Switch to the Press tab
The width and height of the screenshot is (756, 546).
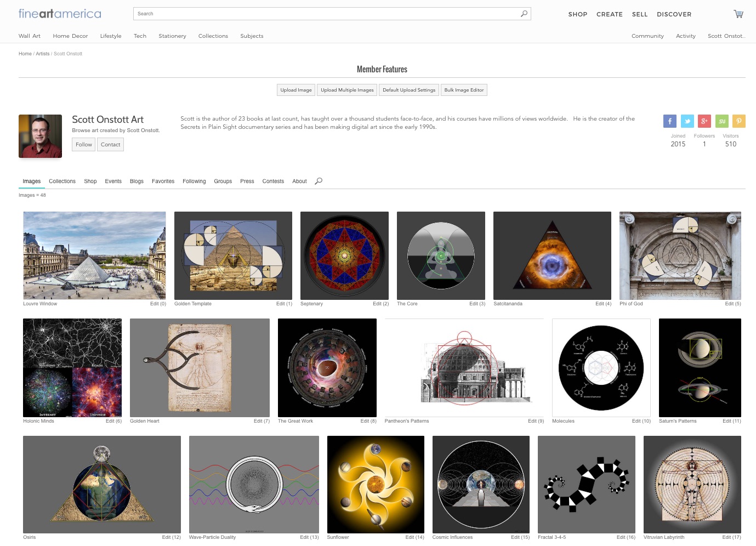[247, 181]
